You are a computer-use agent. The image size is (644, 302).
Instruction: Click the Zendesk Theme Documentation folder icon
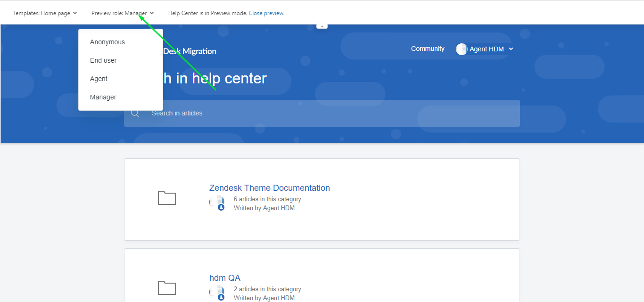point(166,198)
